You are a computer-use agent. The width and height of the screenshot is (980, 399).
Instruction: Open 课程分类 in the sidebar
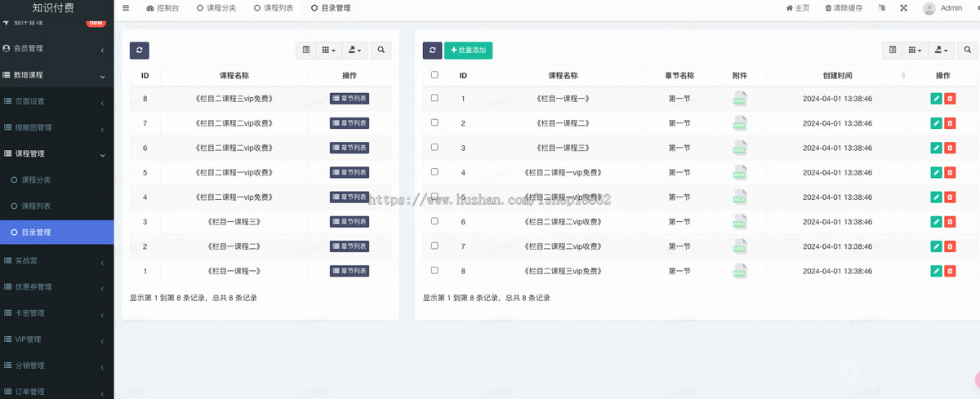tap(35, 180)
